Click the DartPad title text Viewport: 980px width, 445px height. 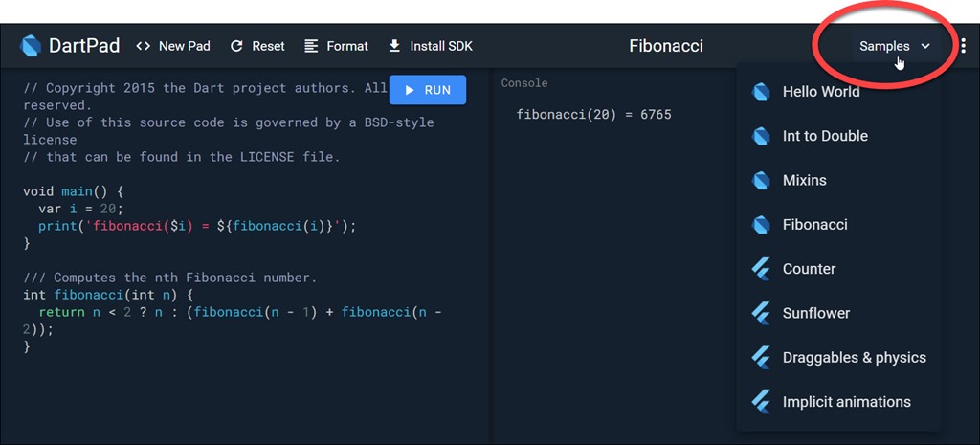click(84, 46)
